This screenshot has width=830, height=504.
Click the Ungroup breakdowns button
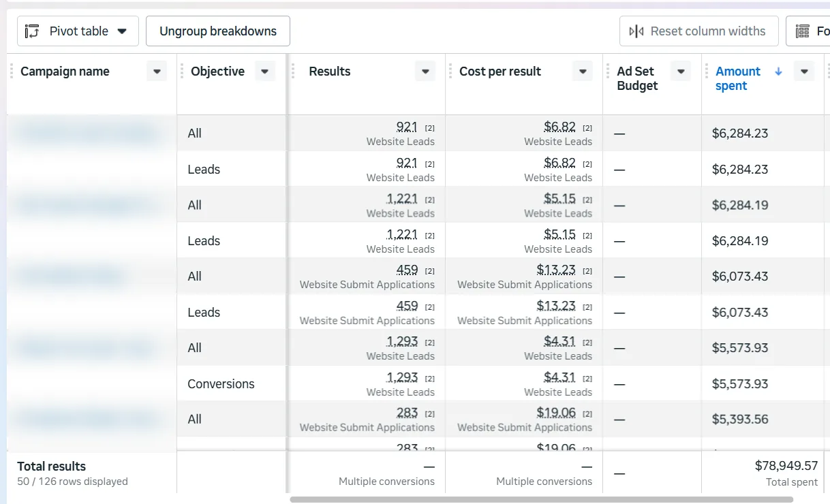tap(218, 31)
